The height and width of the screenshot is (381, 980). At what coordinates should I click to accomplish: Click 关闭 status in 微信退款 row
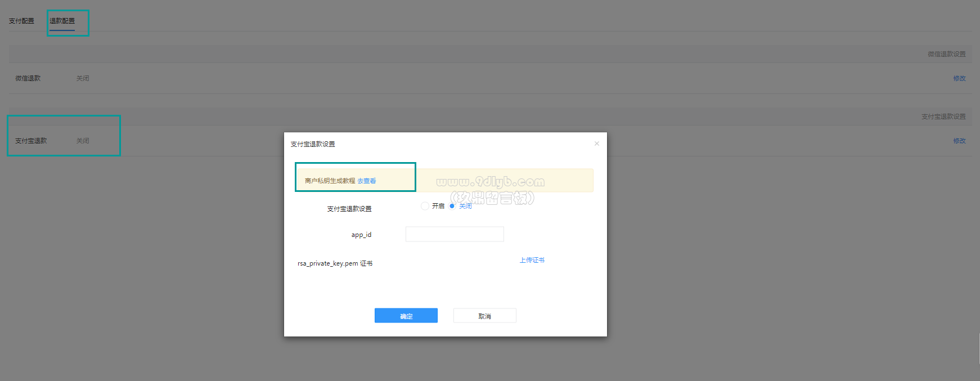click(83, 78)
